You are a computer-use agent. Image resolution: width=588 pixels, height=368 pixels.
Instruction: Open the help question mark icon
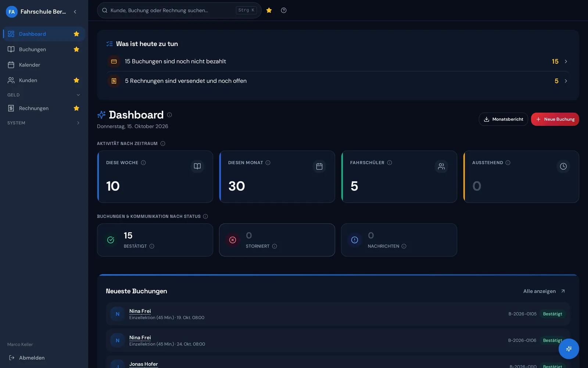tap(284, 10)
